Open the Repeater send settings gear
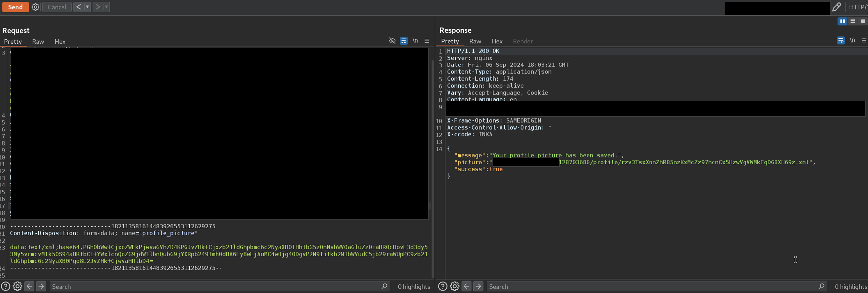Image resolution: width=868 pixels, height=293 pixels. click(35, 7)
